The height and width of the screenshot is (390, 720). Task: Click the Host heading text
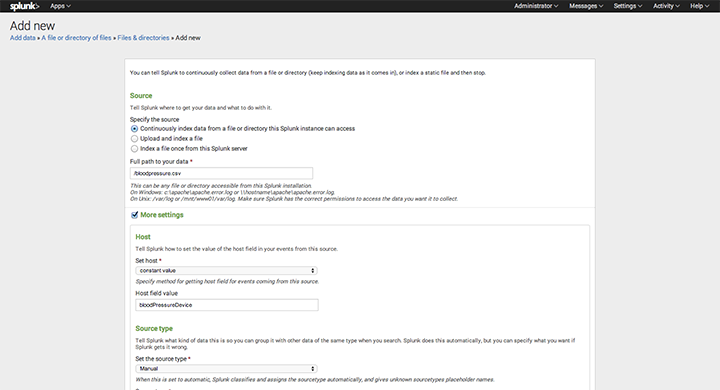click(x=143, y=237)
